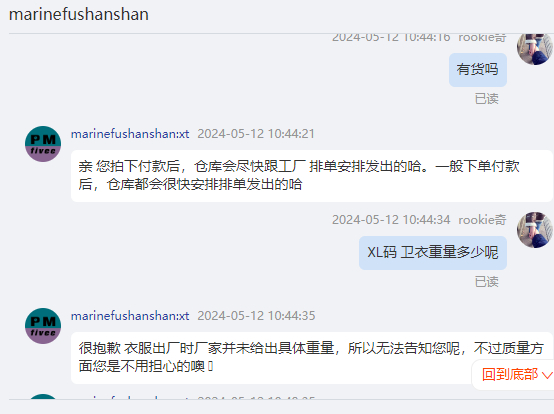Select the 有货吗 message bubble
The image size is (554, 414).
pyautogui.click(x=478, y=70)
